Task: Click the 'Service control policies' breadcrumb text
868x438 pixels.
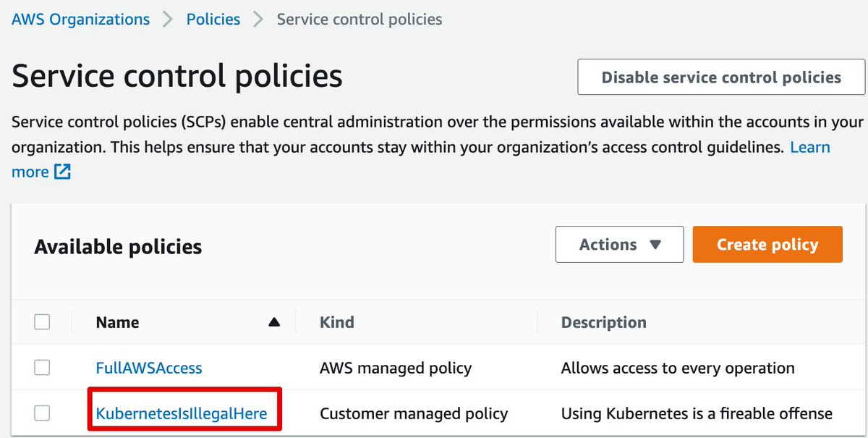Action: (359, 20)
